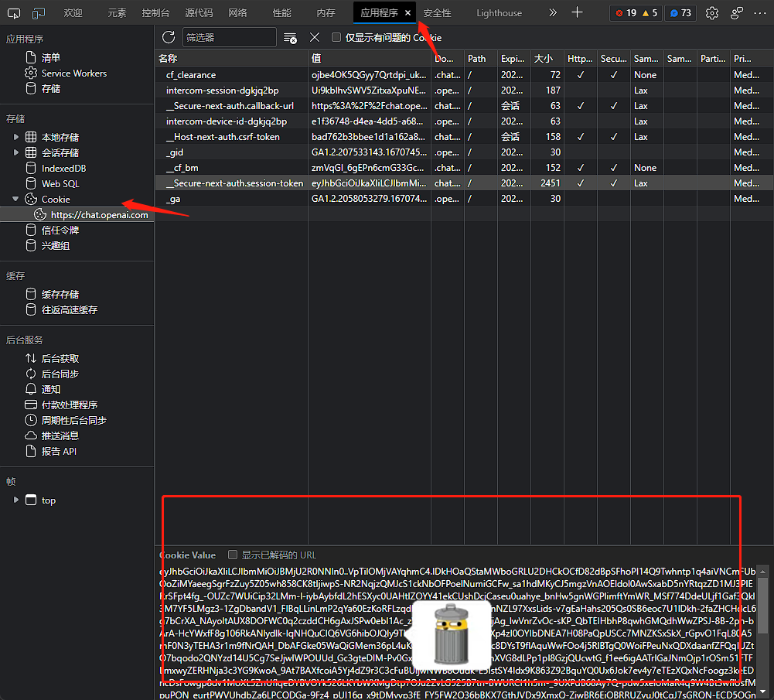Screen dimensions: 774x700
Task: Refresh the cookie list
Action: tap(169, 37)
